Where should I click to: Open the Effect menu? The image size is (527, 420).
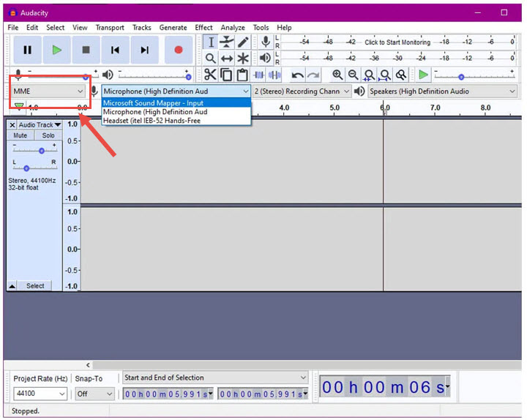(x=203, y=28)
